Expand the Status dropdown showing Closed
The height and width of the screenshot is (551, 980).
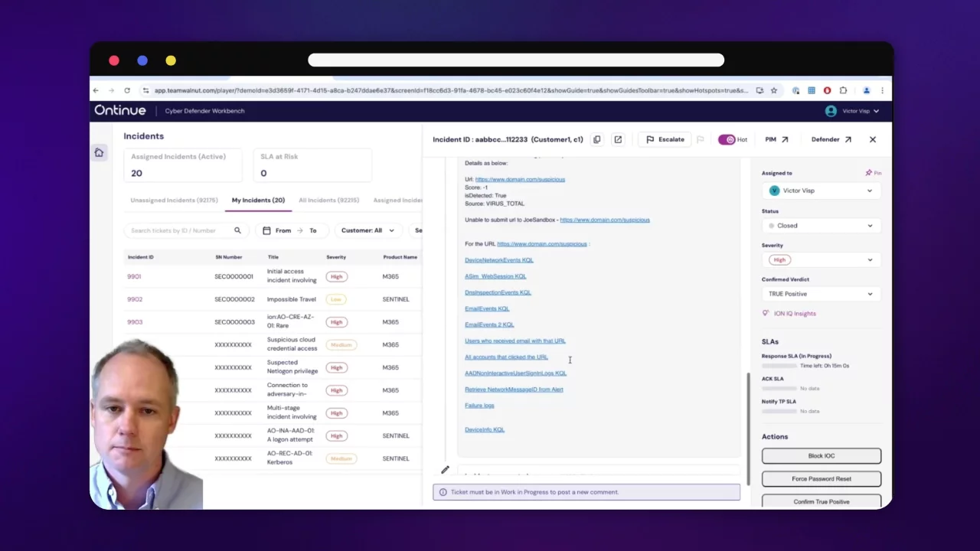(821, 226)
